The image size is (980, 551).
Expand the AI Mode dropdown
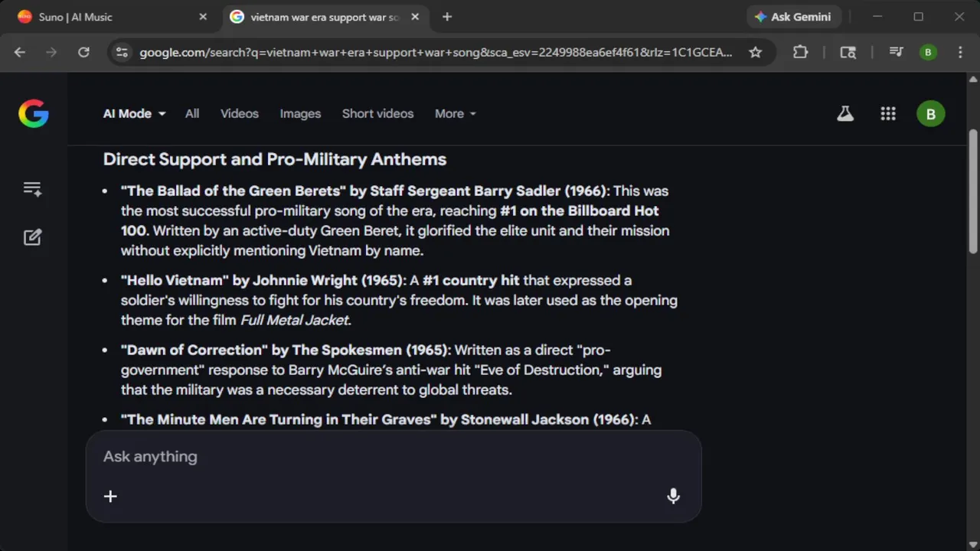tap(135, 113)
